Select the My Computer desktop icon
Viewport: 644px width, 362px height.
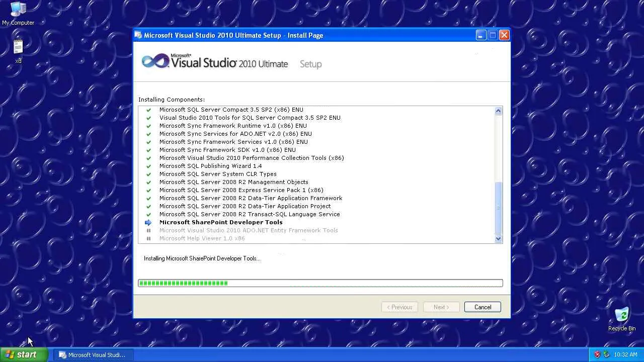18,14
